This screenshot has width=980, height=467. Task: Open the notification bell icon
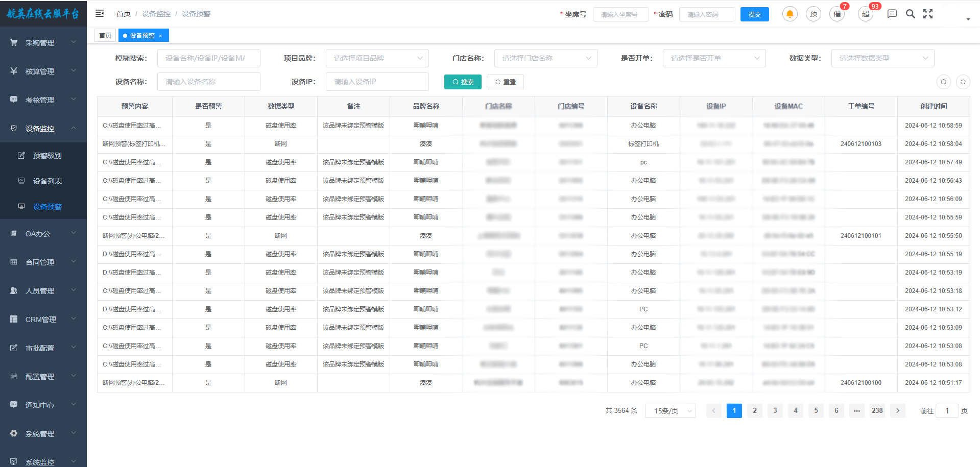coord(790,14)
